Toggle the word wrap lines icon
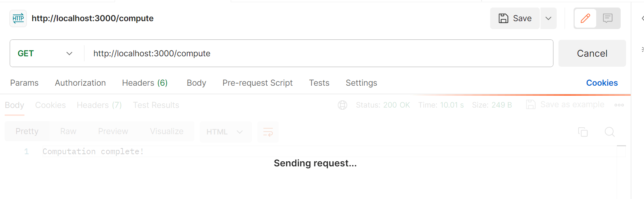 pos(268,132)
